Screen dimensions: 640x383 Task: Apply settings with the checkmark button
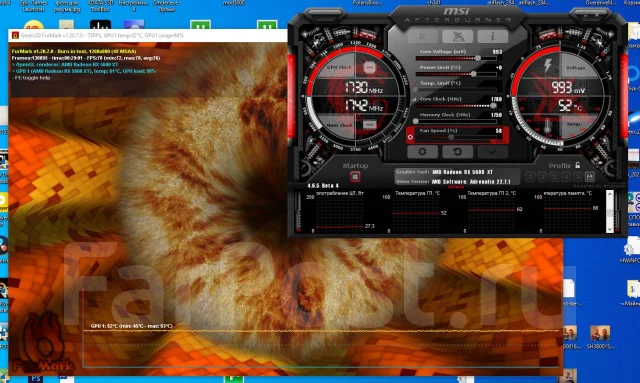(493, 151)
